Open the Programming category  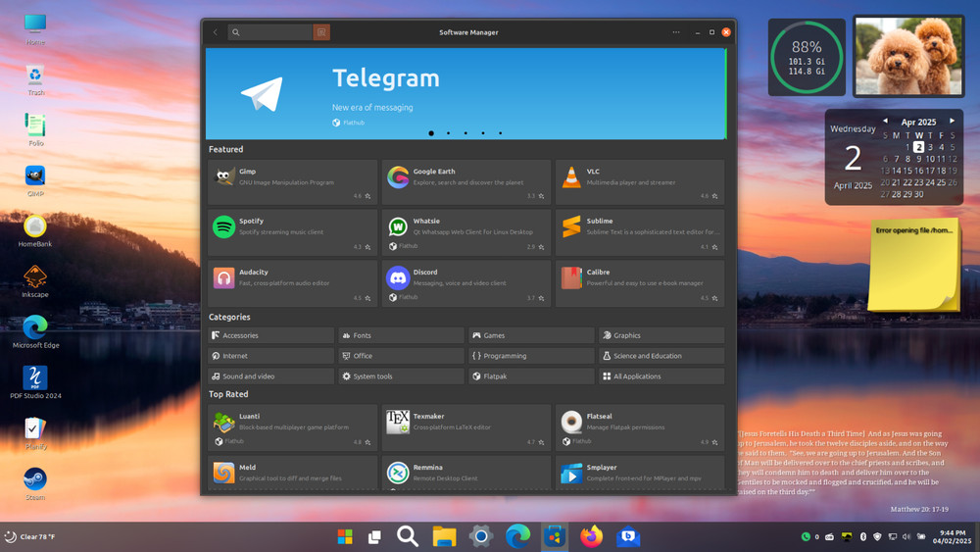click(x=531, y=356)
